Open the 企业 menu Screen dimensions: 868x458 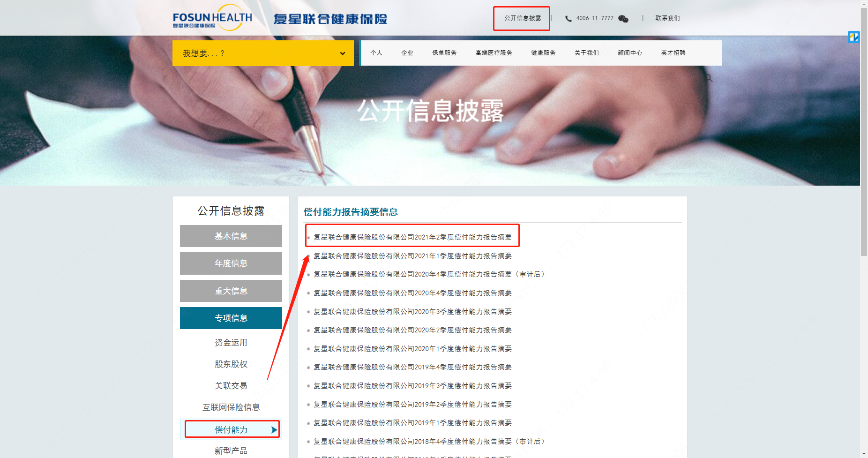tap(407, 53)
